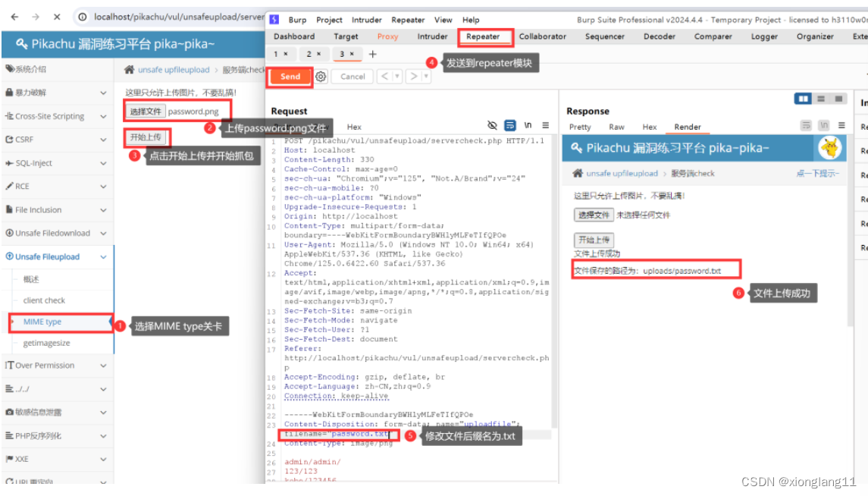Select the Hex view in Request
868x496 pixels.
(x=354, y=127)
